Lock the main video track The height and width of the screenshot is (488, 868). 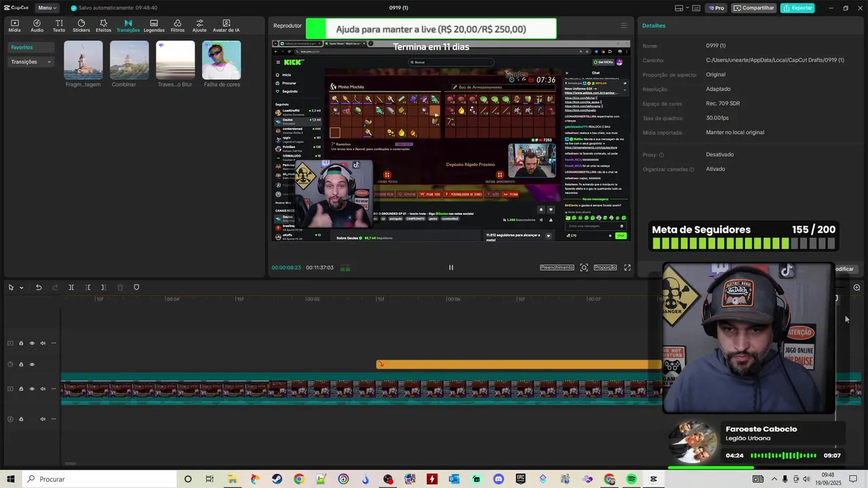[x=21, y=389]
